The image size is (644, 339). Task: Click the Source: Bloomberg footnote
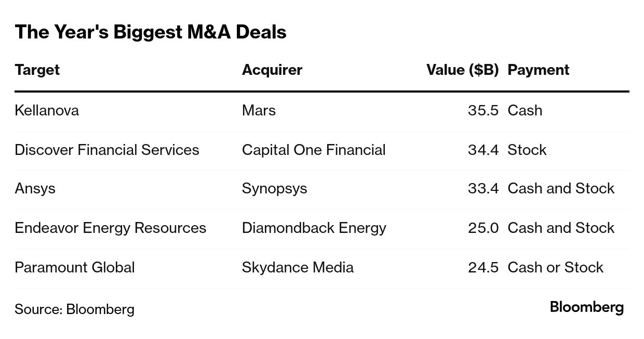[x=74, y=309]
